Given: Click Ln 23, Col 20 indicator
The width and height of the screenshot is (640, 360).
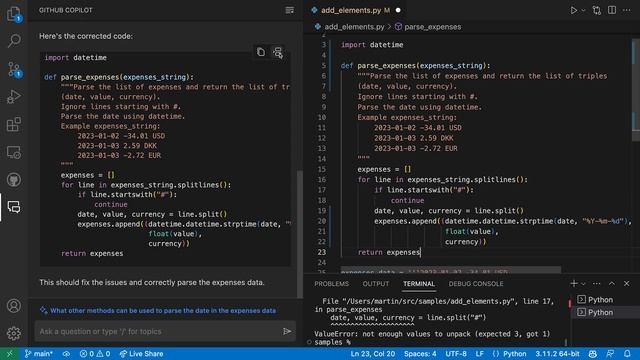Looking at the screenshot, I should click(373, 353).
